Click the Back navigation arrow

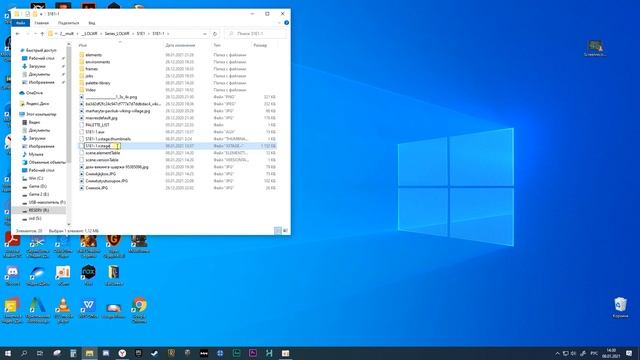pos(18,33)
